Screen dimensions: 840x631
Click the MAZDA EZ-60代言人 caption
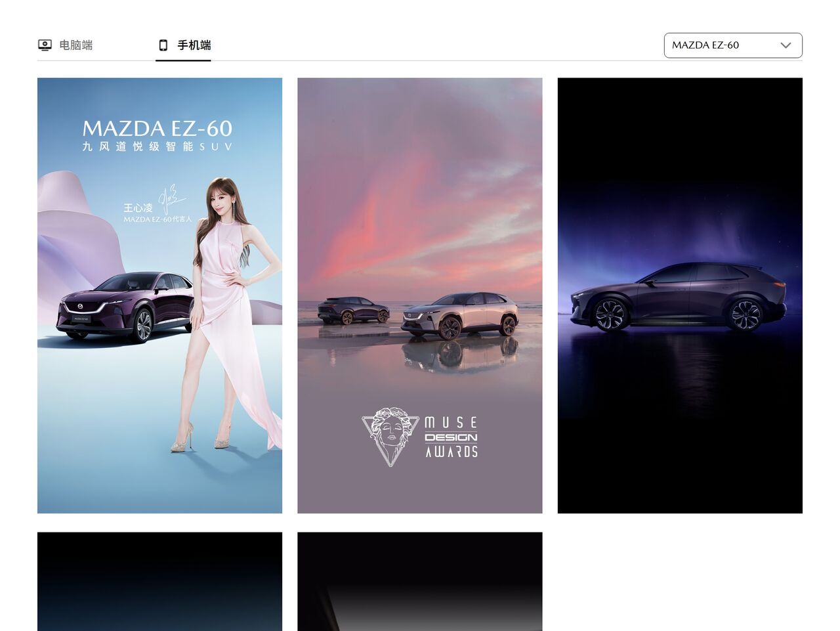(157, 219)
